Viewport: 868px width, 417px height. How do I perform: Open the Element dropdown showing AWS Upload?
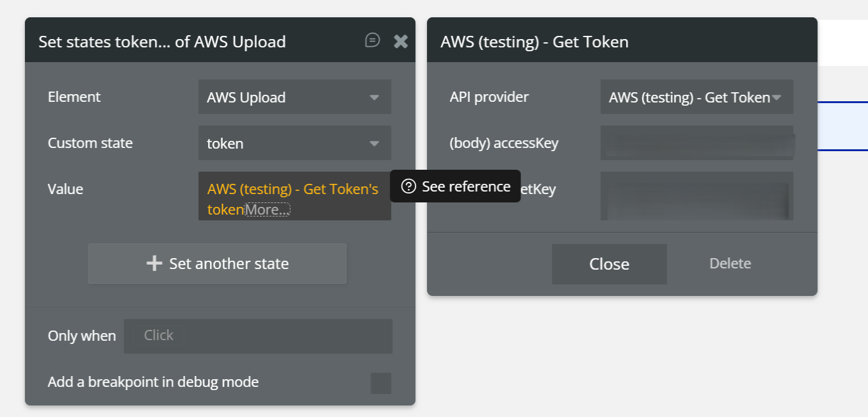point(294,97)
